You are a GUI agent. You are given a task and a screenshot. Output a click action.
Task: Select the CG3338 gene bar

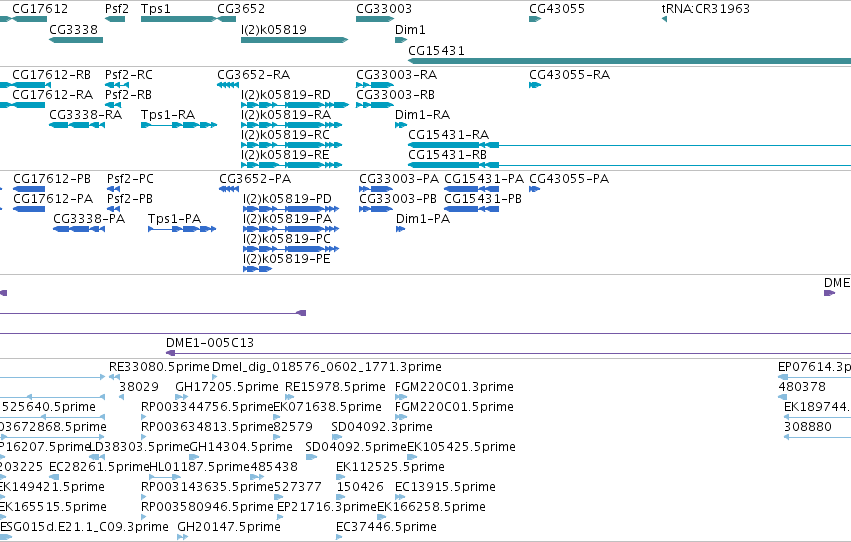point(76,40)
